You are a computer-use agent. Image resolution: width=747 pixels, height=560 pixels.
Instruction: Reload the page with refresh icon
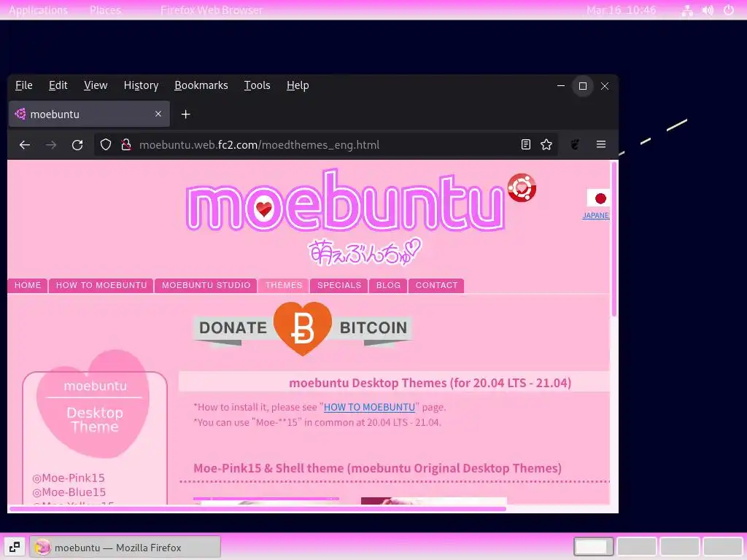pyautogui.click(x=77, y=145)
